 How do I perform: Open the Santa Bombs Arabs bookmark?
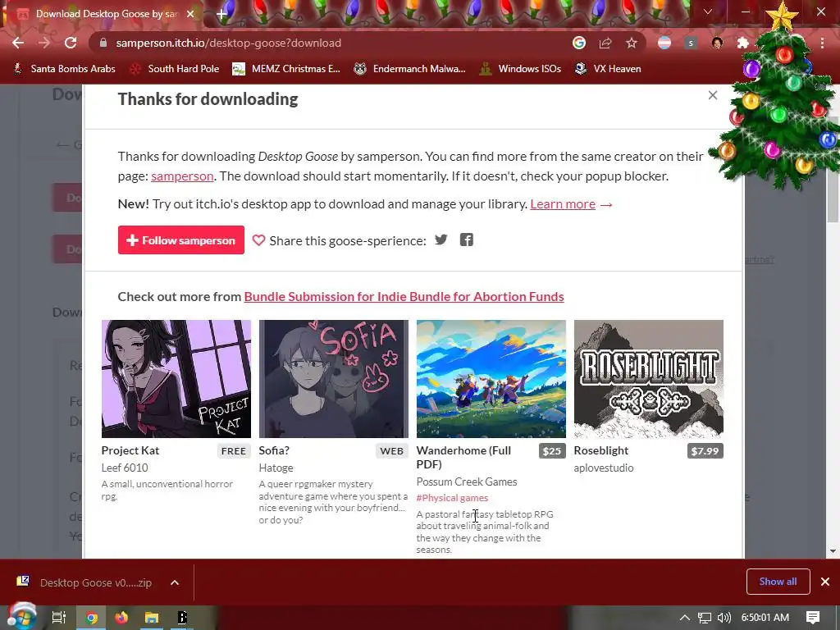[x=64, y=69]
